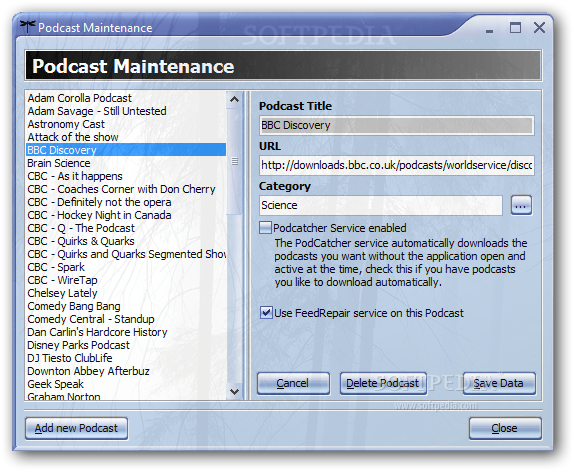
Task: Click the podcast list scroll down arrow
Action: pyautogui.click(x=234, y=391)
